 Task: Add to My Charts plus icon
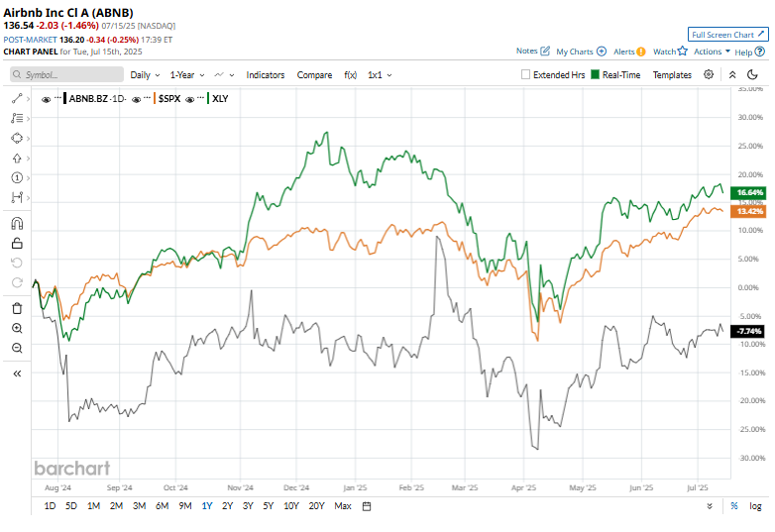pyautogui.click(x=602, y=52)
